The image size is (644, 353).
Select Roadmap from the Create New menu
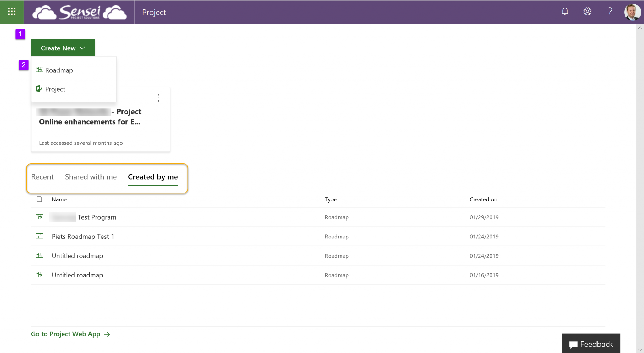pyautogui.click(x=59, y=70)
